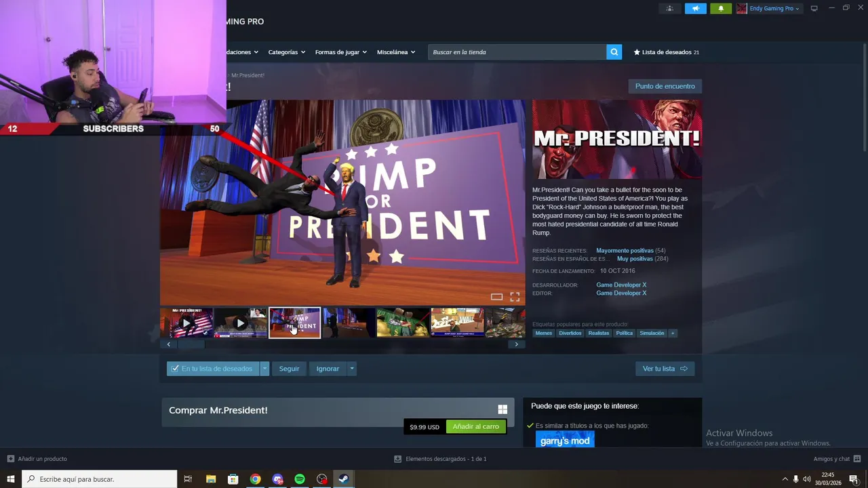Open Windows notification center icon
Image resolution: width=868 pixels, height=488 pixels.
click(x=854, y=479)
